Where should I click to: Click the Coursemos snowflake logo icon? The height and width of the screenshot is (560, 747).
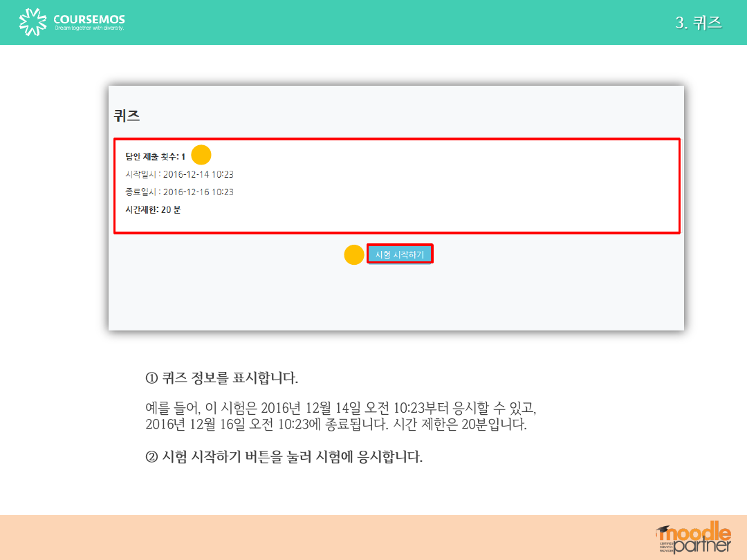pos(35,22)
